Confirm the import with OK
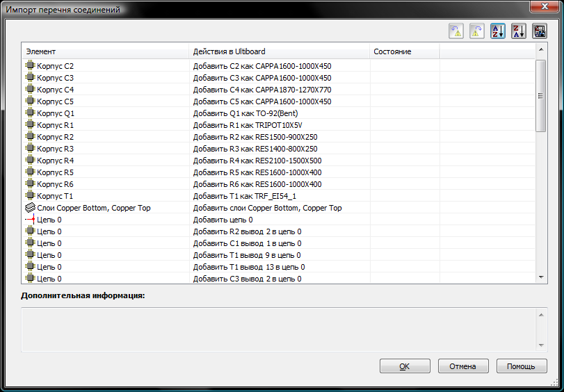The image size is (564, 392). coord(405,366)
